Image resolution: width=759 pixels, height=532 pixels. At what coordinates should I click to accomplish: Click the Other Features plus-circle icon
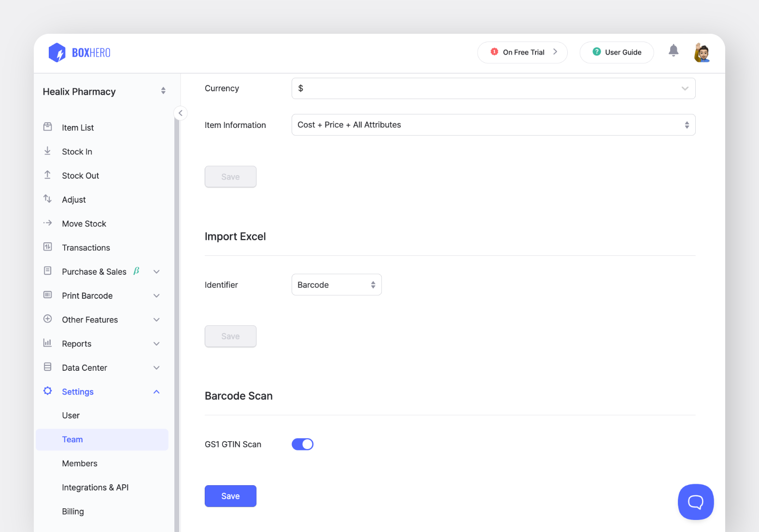point(48,319)
